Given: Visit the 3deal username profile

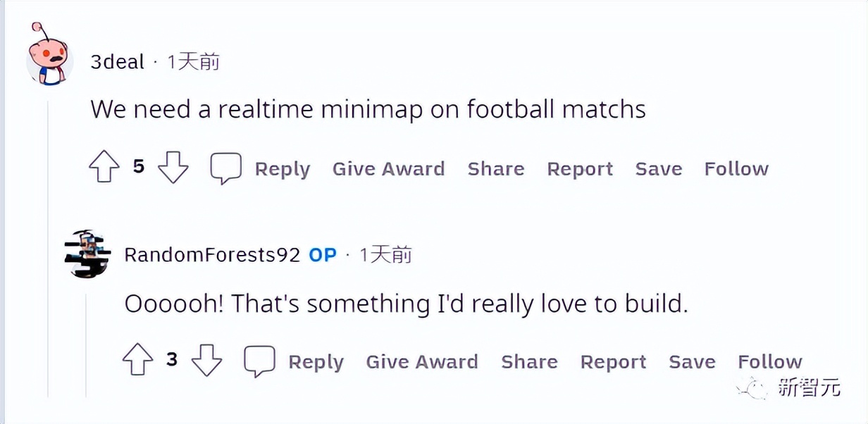Looking at the screenshot, I should 117,62.
